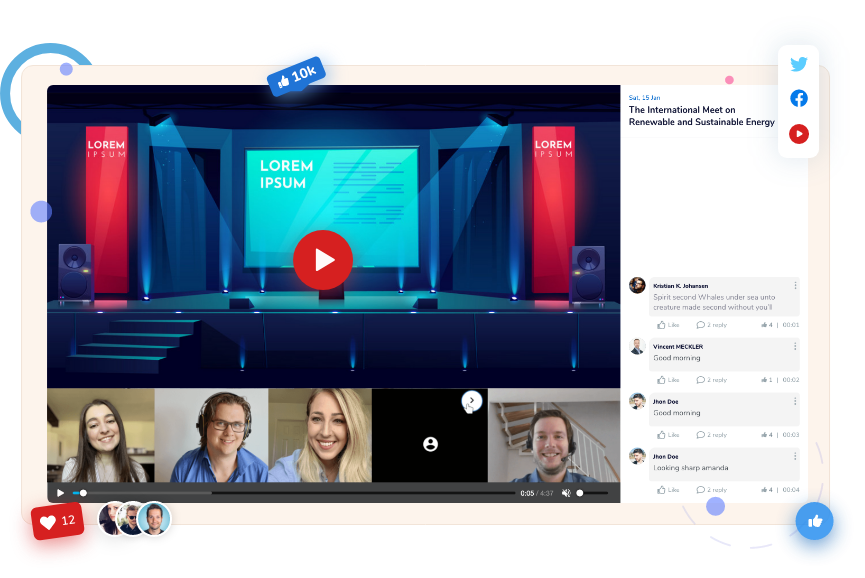Open replies on Jhon Doe's Good morning comment
This screenshot has width=865, height=578.
click(711, 435)
